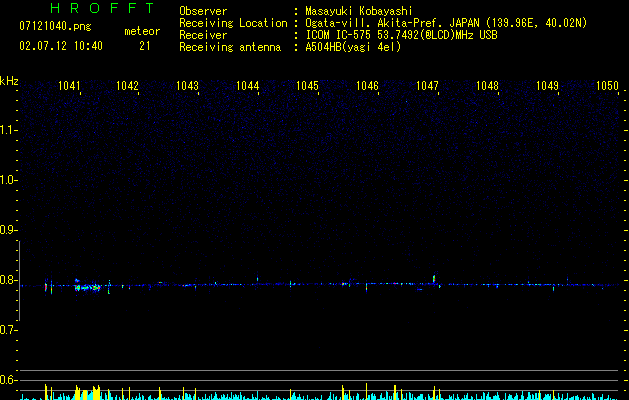
Task: Click the Observer name Masayuki Kobayashi
Action: [359, 11]
